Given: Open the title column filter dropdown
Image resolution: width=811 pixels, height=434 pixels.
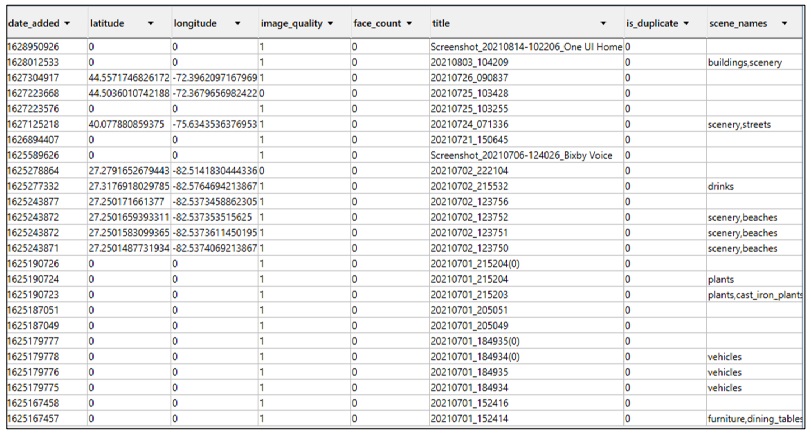Looking at the screenshot, I should click(x=603, y=23).
